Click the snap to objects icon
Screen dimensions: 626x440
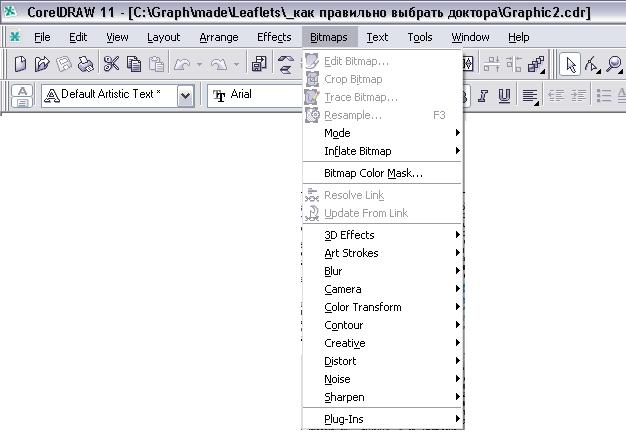[514, 64]
